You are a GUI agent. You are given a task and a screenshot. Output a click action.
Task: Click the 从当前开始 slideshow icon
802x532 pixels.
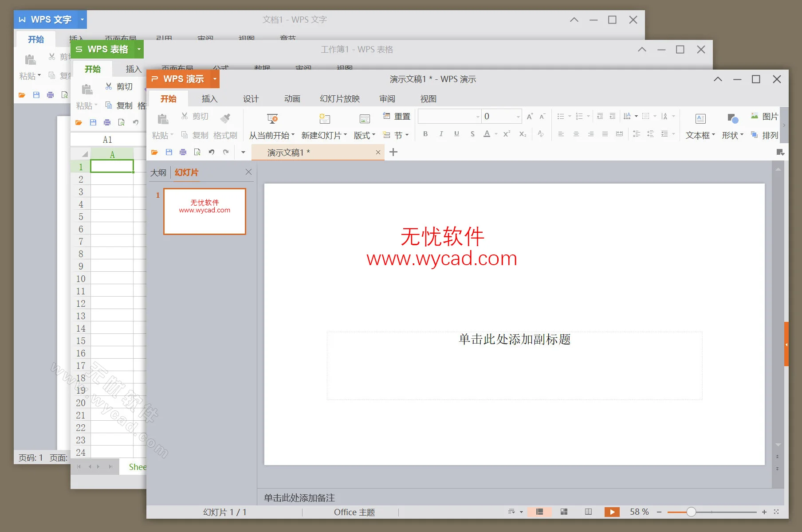(x=272, y=119)
